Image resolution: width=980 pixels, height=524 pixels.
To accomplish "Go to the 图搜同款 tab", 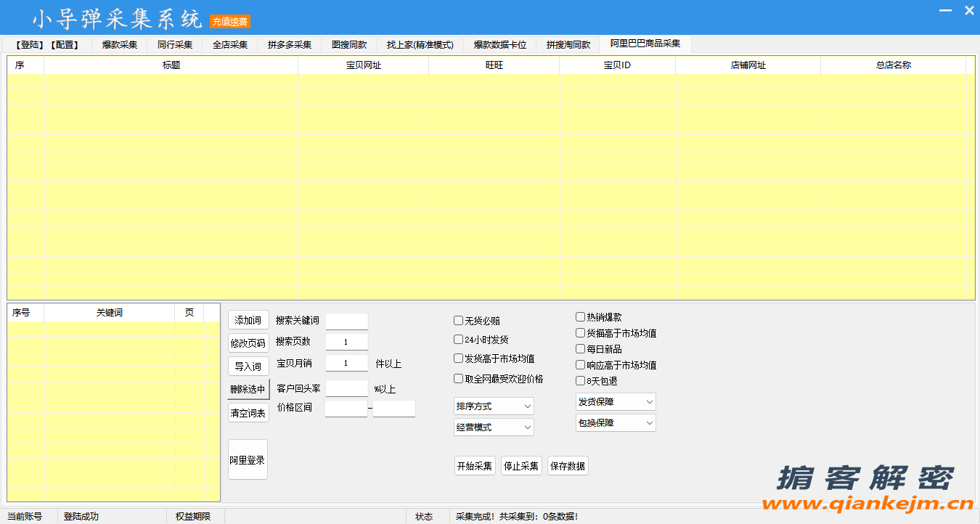I will click(x=349, y=45).
